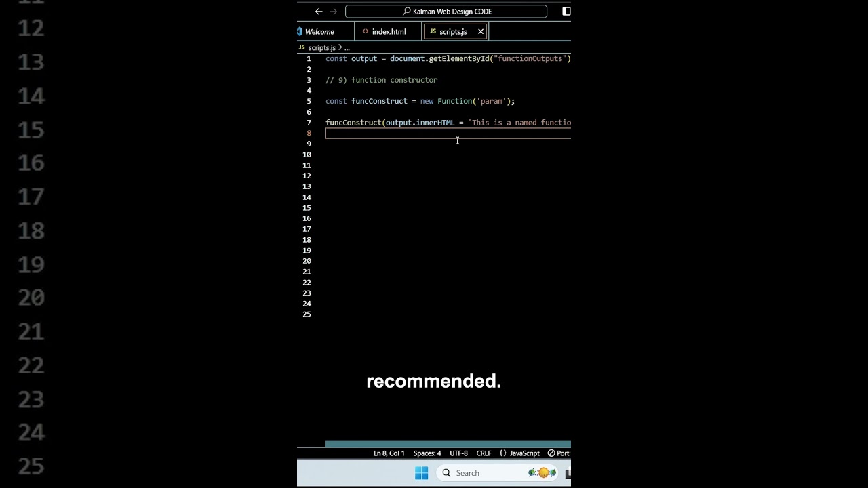The width and height of the screenshot is (868, 488).
Task: Click the editor horizontal scrollbar
Action: (x=448, y=445)
